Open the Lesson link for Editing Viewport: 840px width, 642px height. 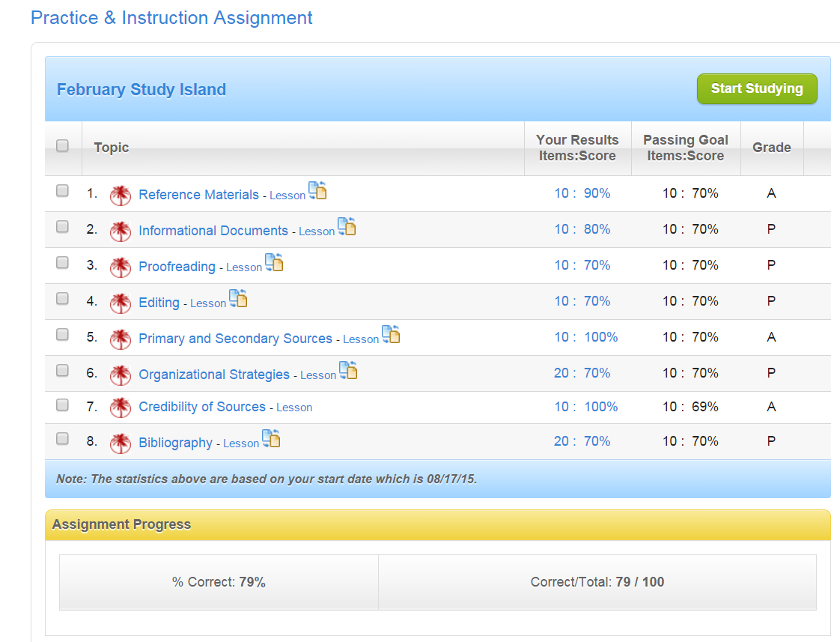[x=208, y=303]
